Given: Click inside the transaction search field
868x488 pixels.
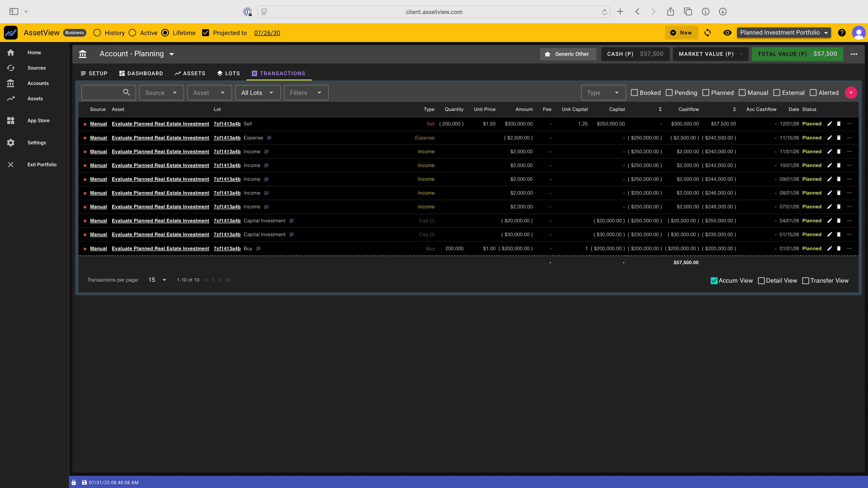Looking at the screenshot, I should (104, 92).
